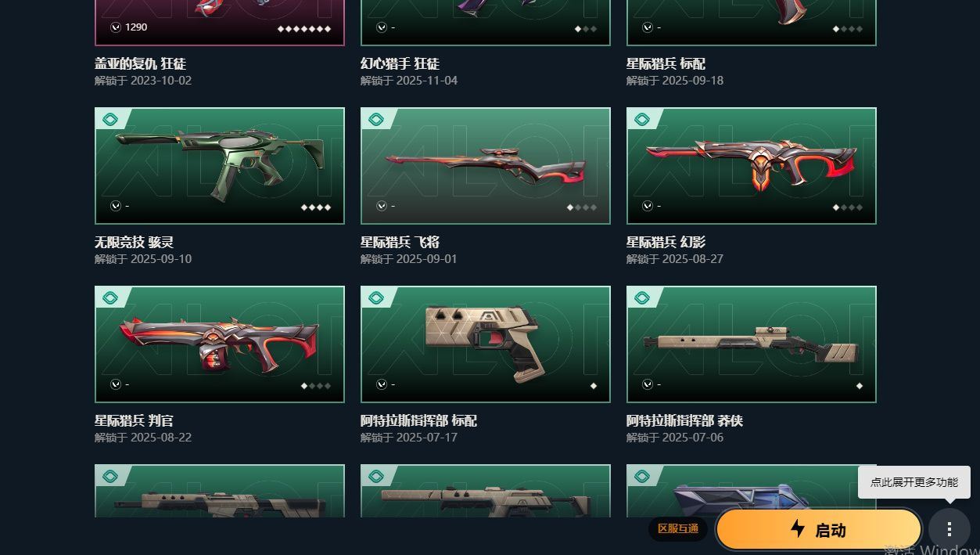Screen dimensions: 980x555
Task: Select the 星际猎兵 幻影 rifle skin card
Action: (x=752, y=166)
